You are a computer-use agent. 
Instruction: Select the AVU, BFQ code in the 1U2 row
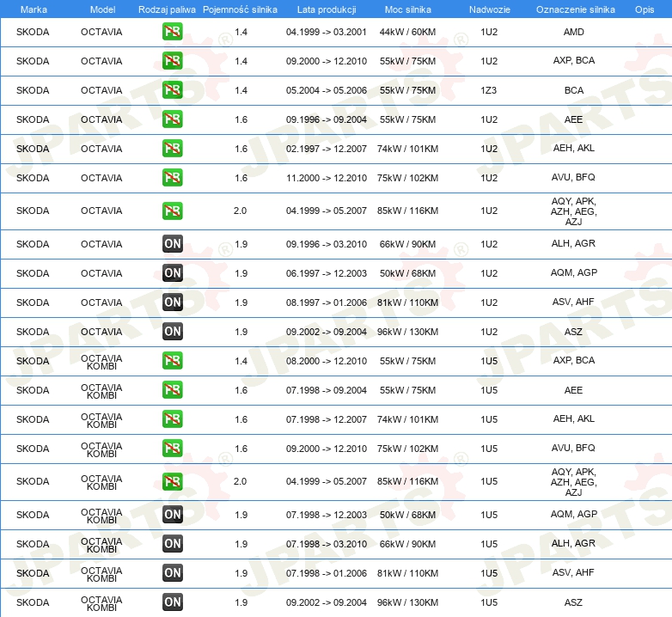click(573, 177)
